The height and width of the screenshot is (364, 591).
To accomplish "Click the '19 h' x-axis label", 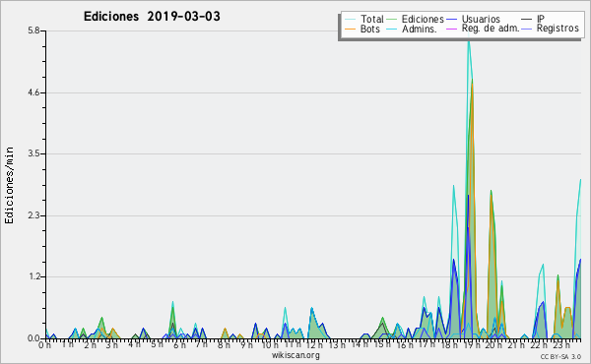I will 472,345.
